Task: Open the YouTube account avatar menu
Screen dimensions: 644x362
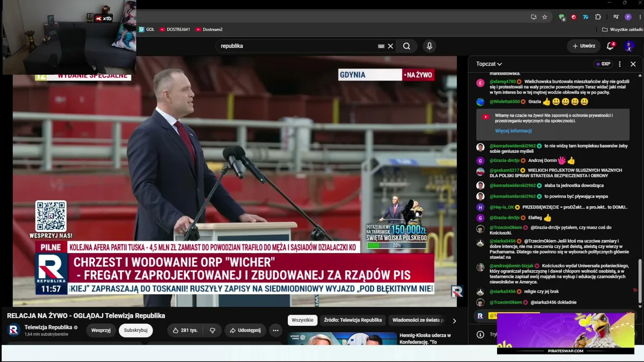Action: (629, 46)
